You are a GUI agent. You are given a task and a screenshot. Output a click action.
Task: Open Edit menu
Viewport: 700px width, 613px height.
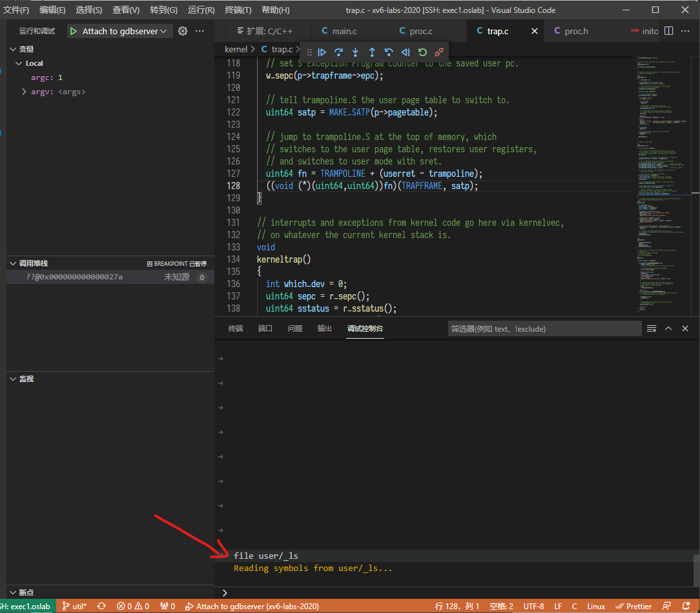click(52, 10)
